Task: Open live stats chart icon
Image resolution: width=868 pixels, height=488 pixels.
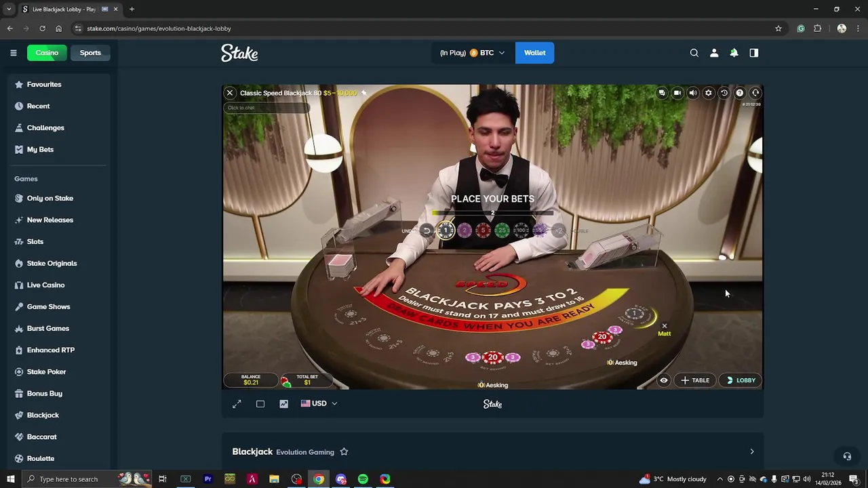Action: tap(283, 404)
